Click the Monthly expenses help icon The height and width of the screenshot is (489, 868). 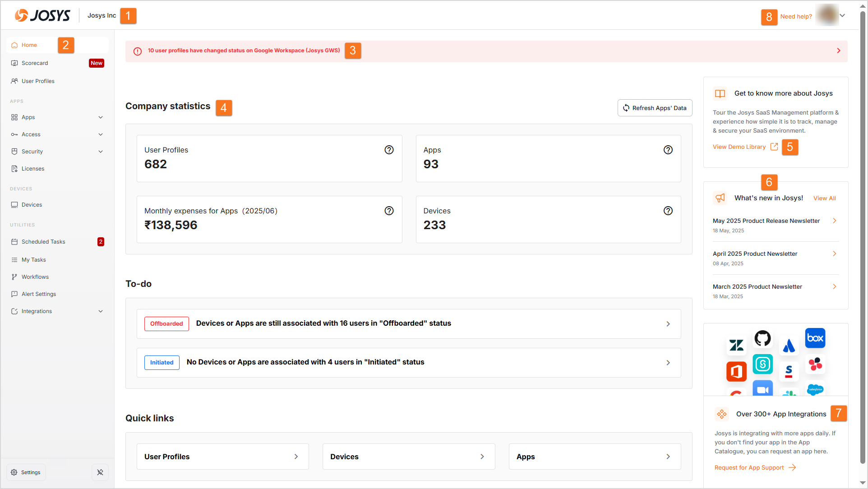point(389,211)
